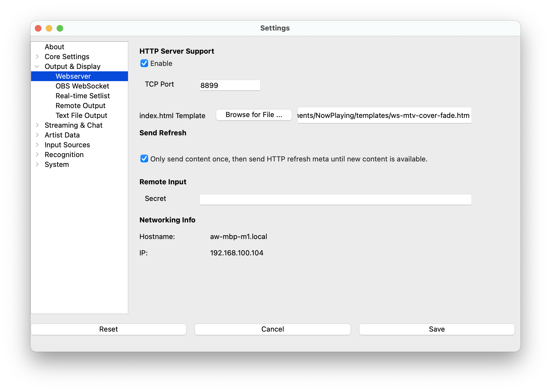Click Browse for File button
Image resolution: width=551 pixels, height=392 pixels.
(254, 115)
